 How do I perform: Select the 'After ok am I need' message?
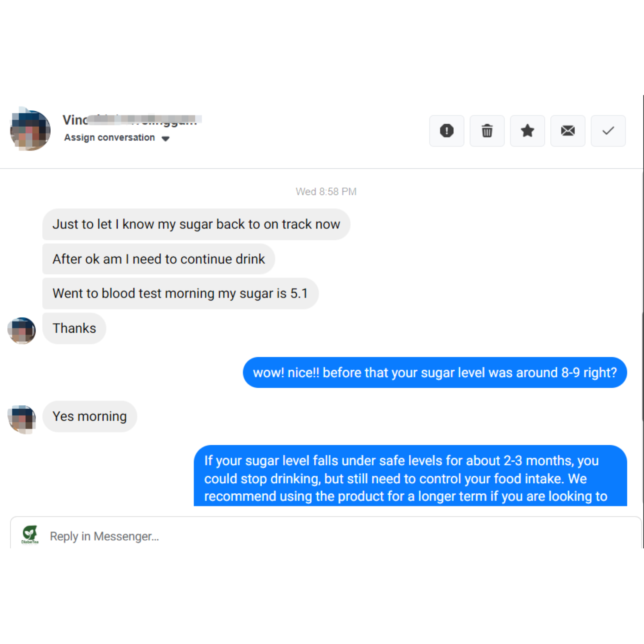pyautogui.click(x=158, y=259)
